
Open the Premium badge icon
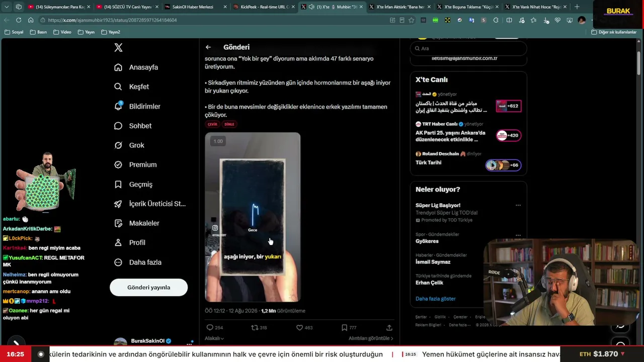pyautogui.click(x=118, y=164)
